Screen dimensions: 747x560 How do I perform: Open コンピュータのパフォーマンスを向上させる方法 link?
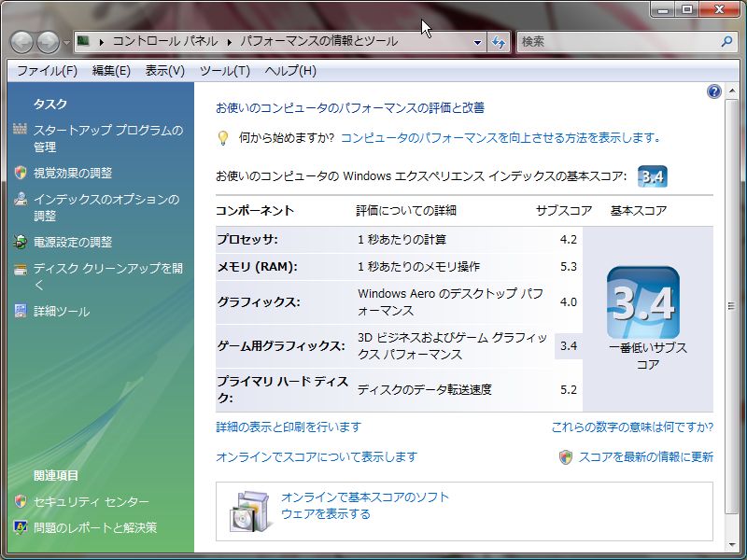pyautogui.click(x=501, y=138)
